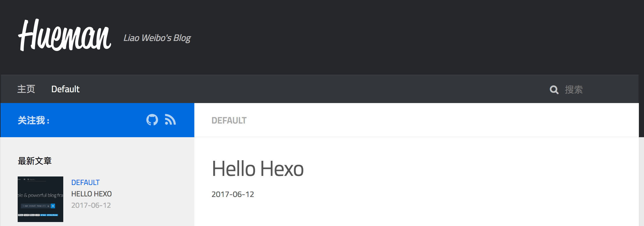Open the GitHub profile icon in the follow bar

[x=152, y=120]
